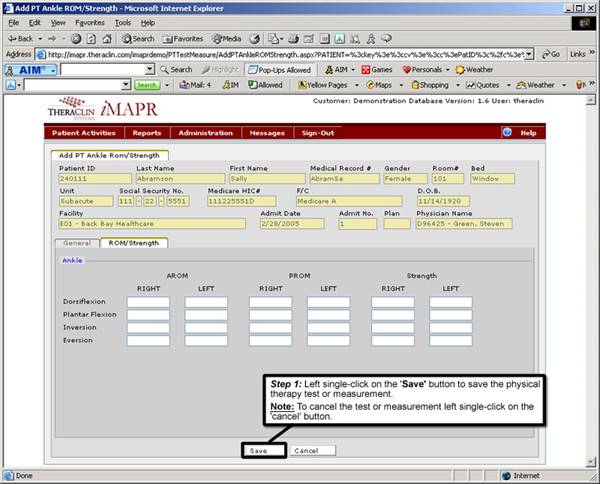Open the Favorites pane
The width and height of the screenshot is (600, 484).
pyautogui.click(x=183, y=39)
